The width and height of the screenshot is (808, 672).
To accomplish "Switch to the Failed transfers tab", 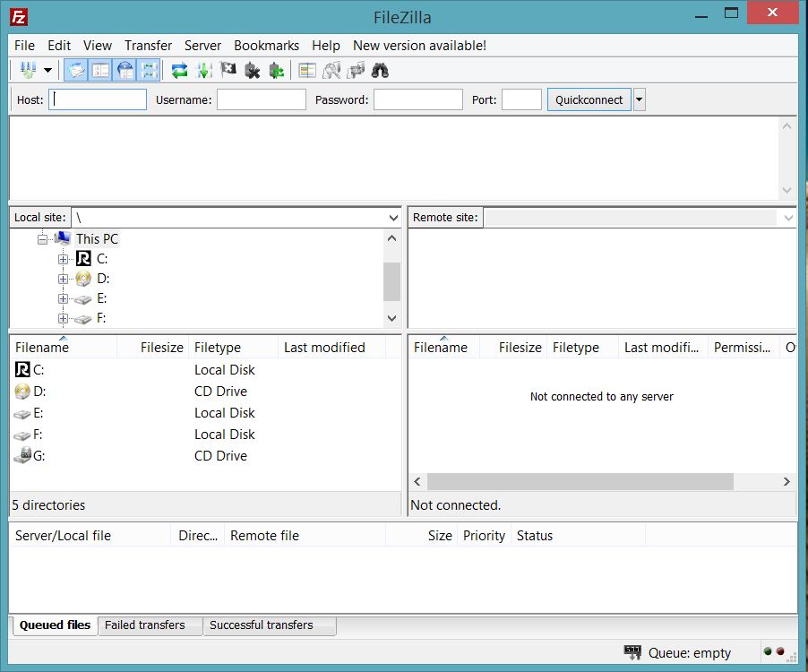I will (150, 625).
